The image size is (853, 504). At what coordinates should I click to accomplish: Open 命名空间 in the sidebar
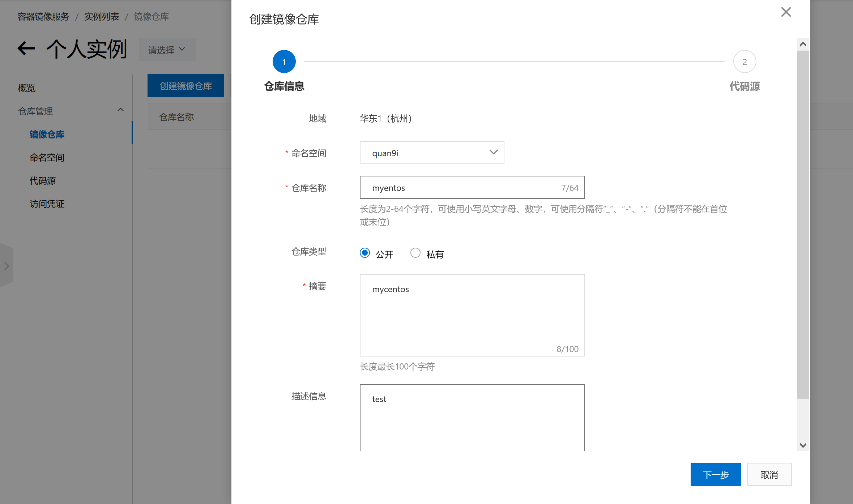pyautogui.click(x=47, y=157)
